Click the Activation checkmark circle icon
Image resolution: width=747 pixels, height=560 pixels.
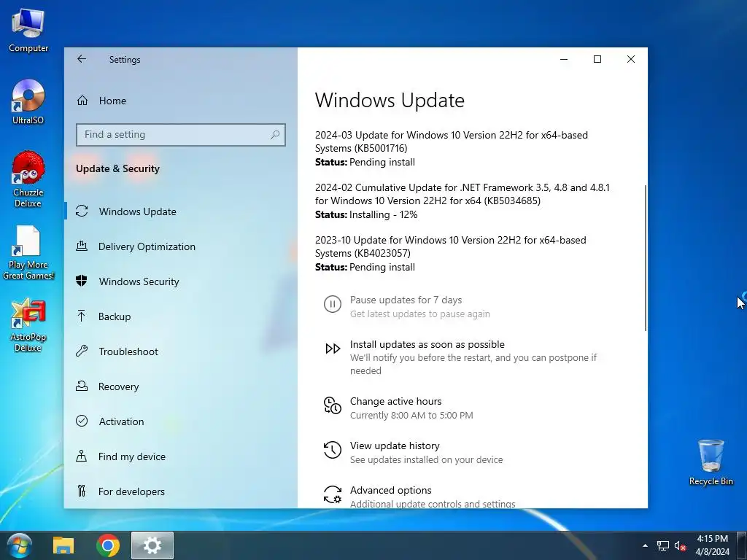[82, 421]
